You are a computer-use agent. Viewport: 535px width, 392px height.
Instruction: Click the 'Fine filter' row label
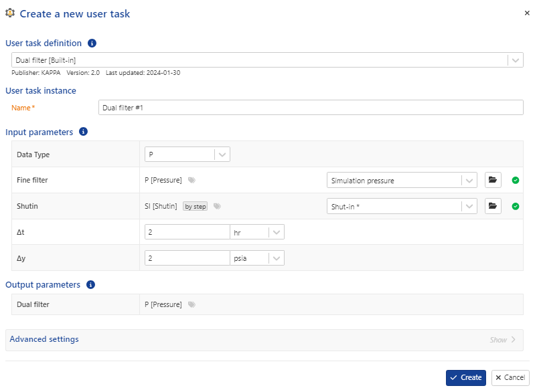tap(32, 180)
